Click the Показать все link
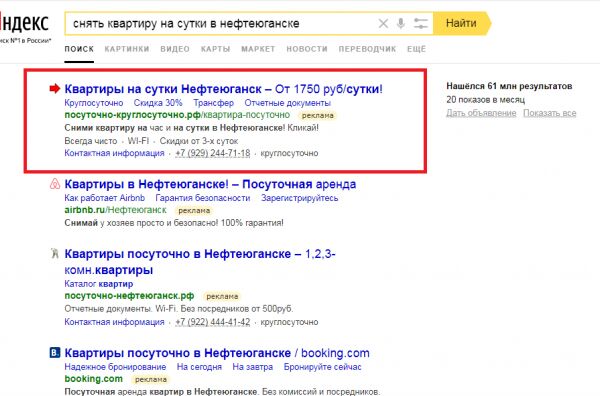This screenshot has width=600, height=396. pyautogui.click(x=549, y=113)
